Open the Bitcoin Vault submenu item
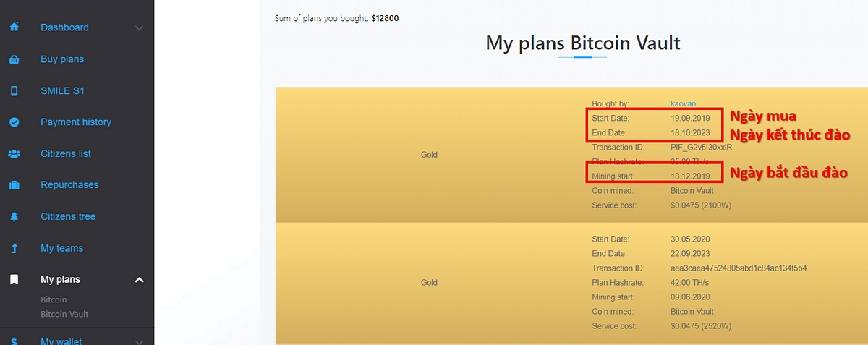The height and width of the screenshot is (345, 868). 64,315
